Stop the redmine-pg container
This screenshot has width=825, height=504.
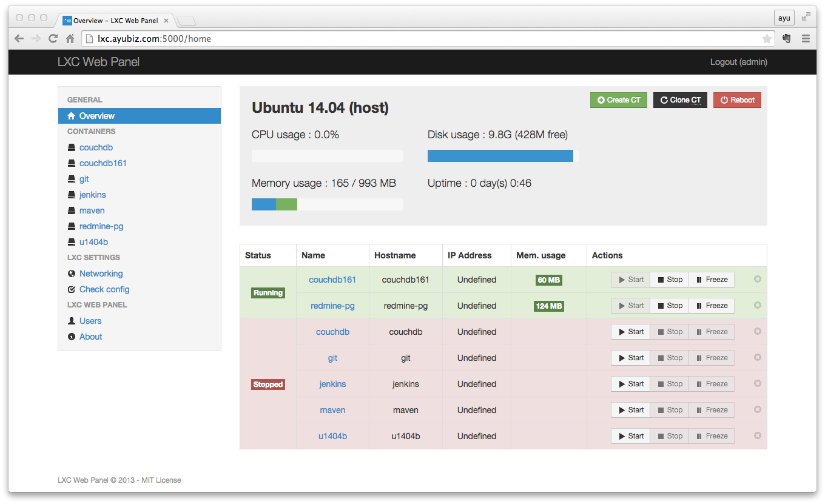(669, 306)
